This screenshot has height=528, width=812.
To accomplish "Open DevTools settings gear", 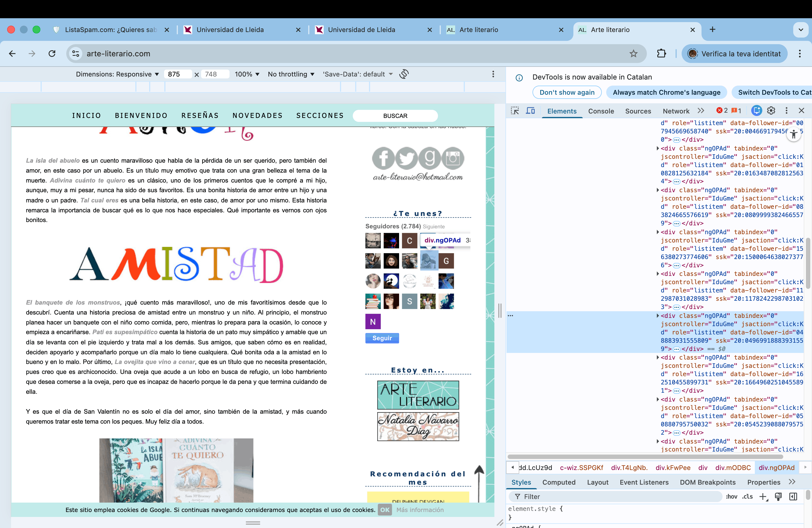I will pos(771,110).
